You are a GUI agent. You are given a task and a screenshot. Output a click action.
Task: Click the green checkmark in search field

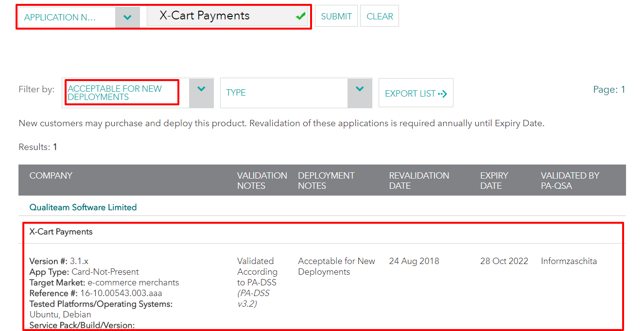[300, 17]
